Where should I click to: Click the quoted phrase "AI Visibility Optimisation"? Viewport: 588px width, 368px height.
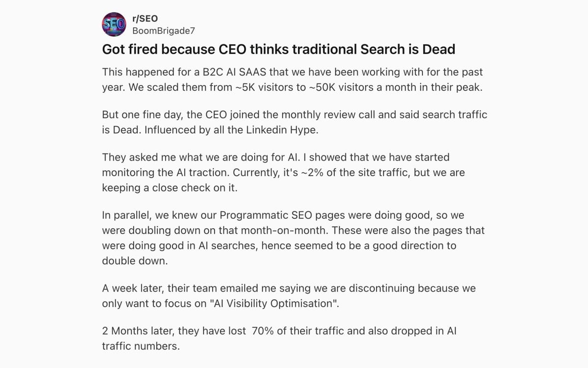point(274,303)
